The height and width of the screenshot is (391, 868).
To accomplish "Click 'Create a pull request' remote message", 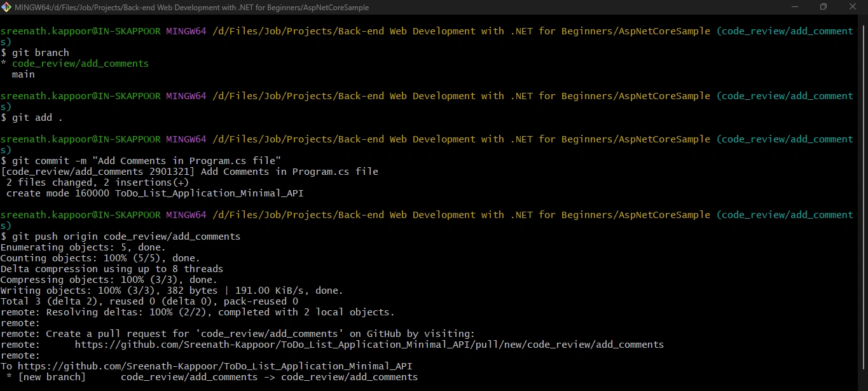I will [237, 334].
